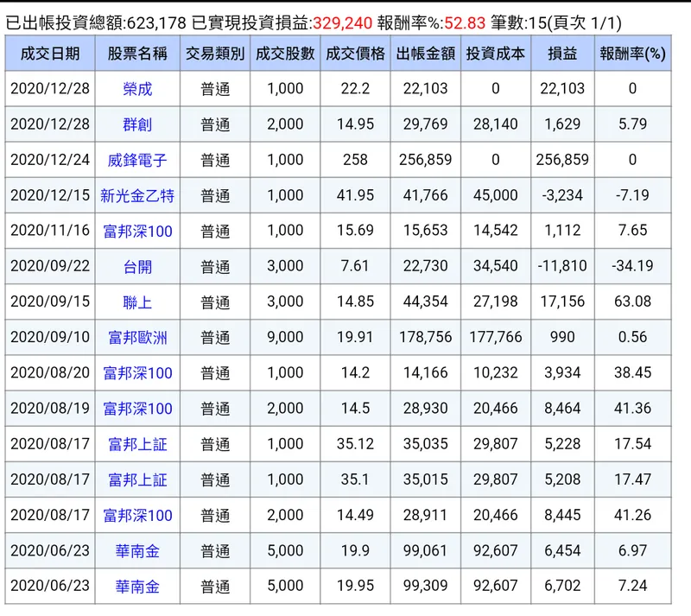Open the 台開 stock link
Viewport: 691px width, 616px height.
coord(137,266)
